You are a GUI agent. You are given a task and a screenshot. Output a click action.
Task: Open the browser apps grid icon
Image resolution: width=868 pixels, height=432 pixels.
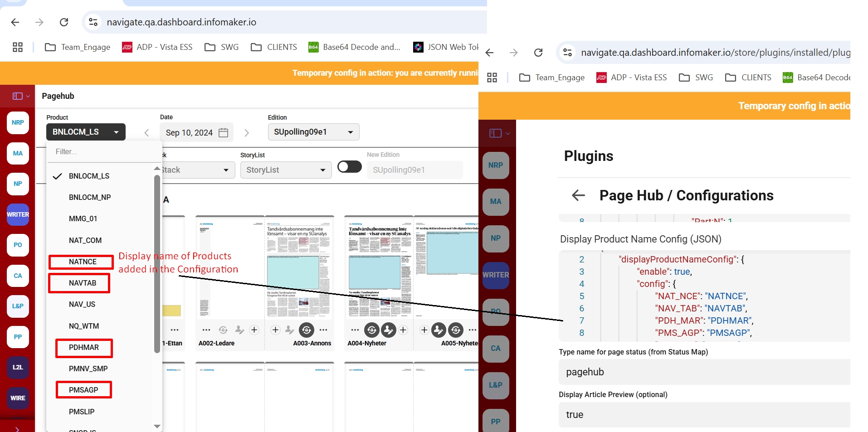pos(18,47)
